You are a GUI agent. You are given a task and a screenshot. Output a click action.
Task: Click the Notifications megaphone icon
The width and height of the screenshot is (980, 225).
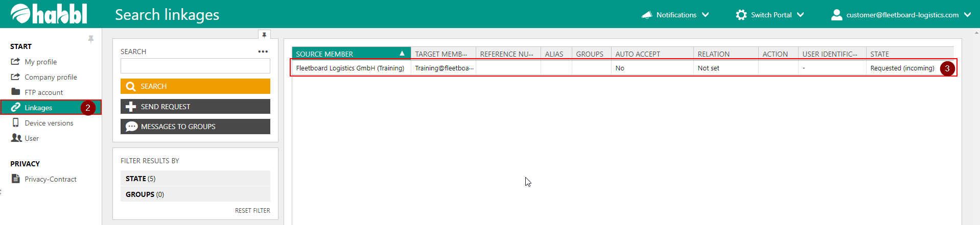tap(647, 15)
